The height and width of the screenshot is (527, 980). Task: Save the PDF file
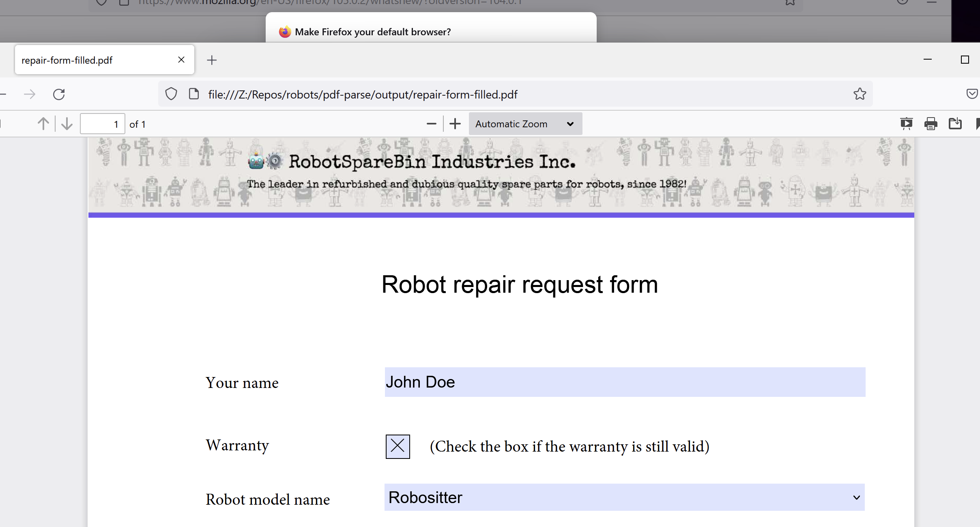(x=956, y=124)
